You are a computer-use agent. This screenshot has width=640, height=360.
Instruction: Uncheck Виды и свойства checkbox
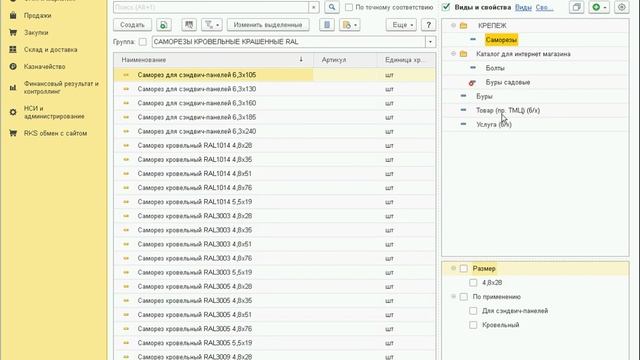coord(446,7)
